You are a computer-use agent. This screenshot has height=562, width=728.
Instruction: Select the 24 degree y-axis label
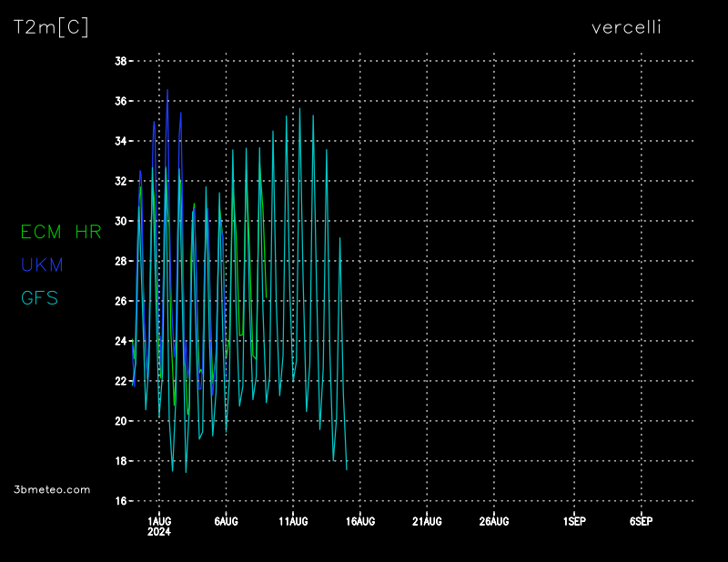[x=120, y=341]
